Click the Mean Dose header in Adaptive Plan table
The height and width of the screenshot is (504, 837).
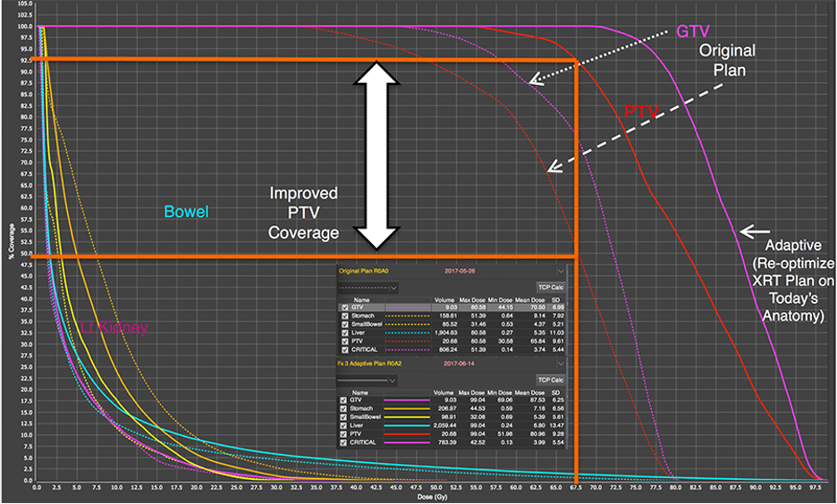[529, 392]
